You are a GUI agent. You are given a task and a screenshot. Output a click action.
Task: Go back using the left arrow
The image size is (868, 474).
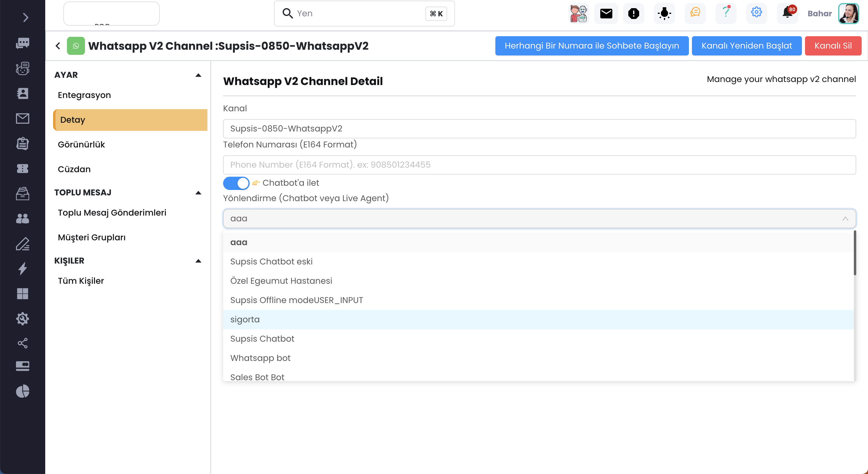coord(58,46)
